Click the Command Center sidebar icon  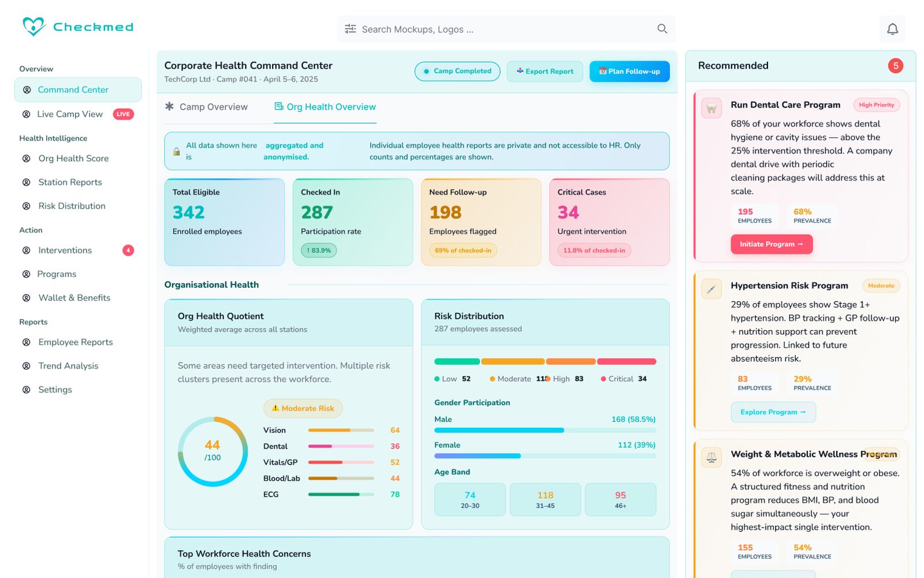point(27,90)
